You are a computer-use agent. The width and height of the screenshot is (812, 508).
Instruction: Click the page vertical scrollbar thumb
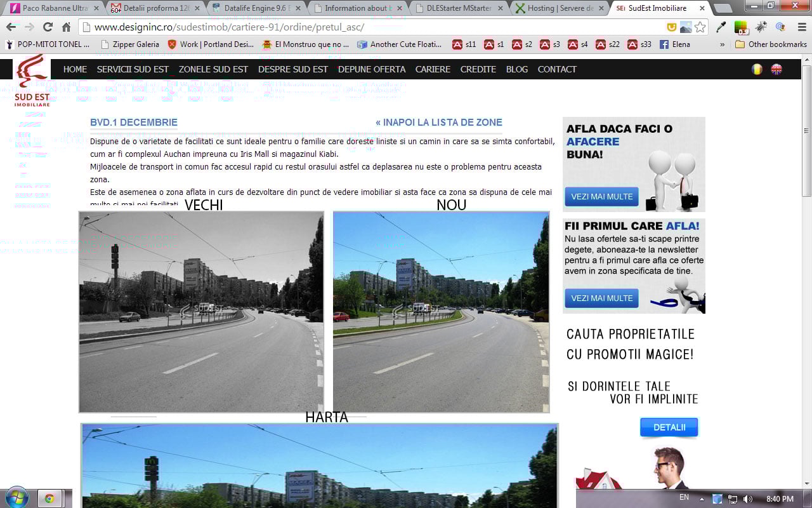pos(807,130)
